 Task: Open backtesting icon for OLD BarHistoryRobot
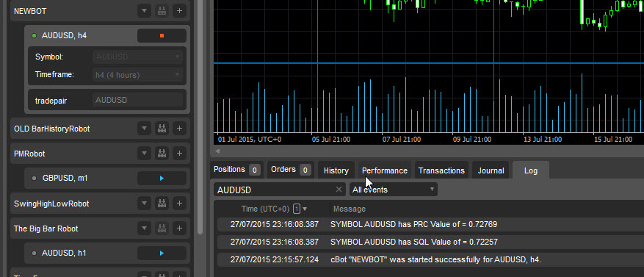point(162,129)
